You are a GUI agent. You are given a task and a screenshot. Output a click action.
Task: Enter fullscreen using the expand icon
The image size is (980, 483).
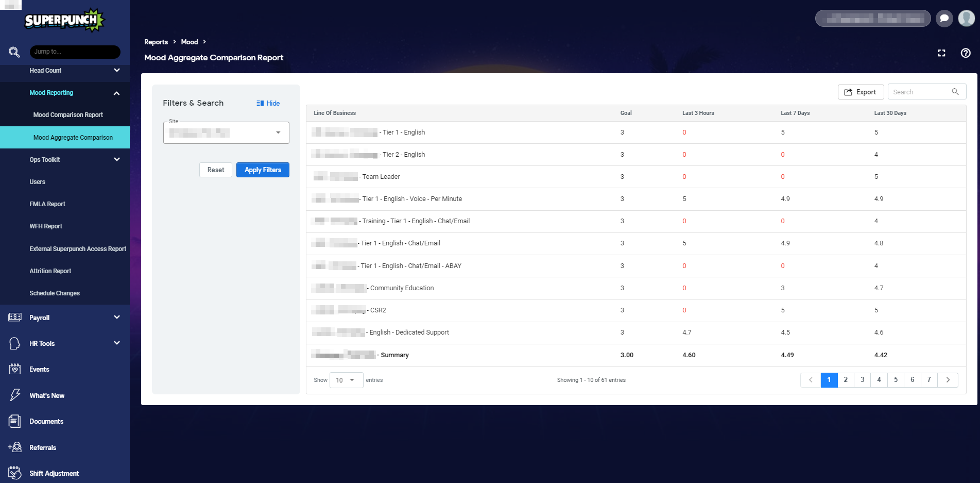pyautogui.click(x=941, y=53)
